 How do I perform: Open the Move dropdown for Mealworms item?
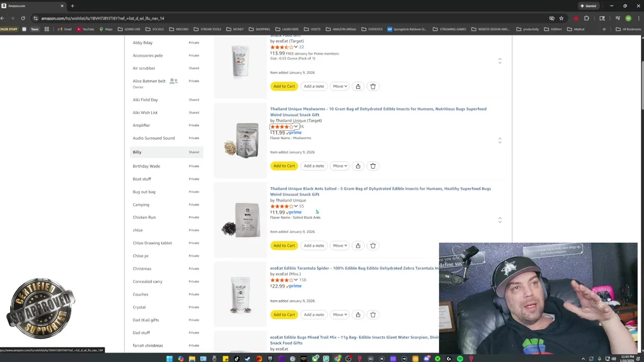340,166
